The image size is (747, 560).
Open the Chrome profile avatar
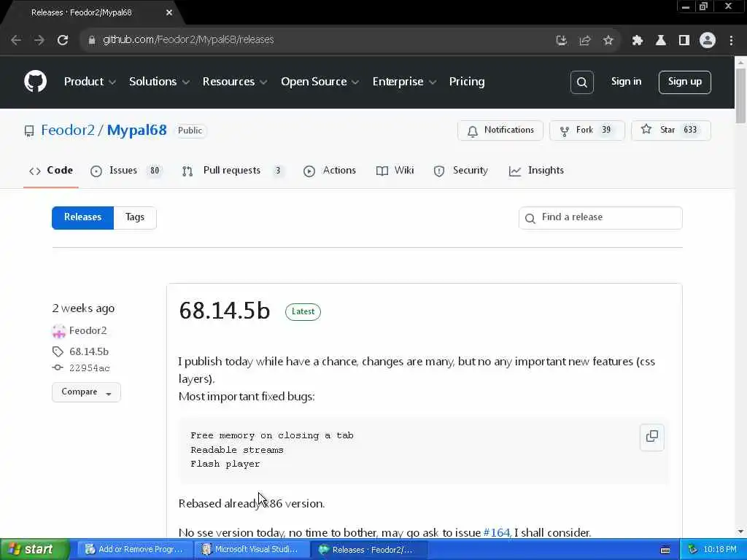point(708,41)
